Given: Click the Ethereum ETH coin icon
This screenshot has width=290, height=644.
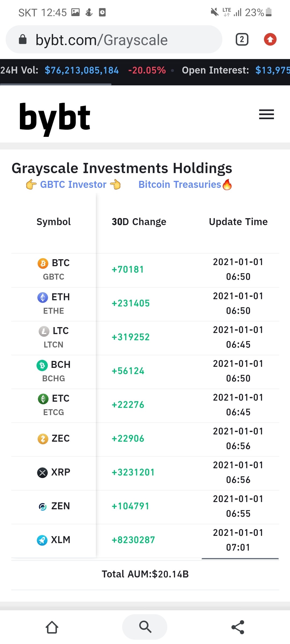Looking at the screenshot, I should [43, 297].
